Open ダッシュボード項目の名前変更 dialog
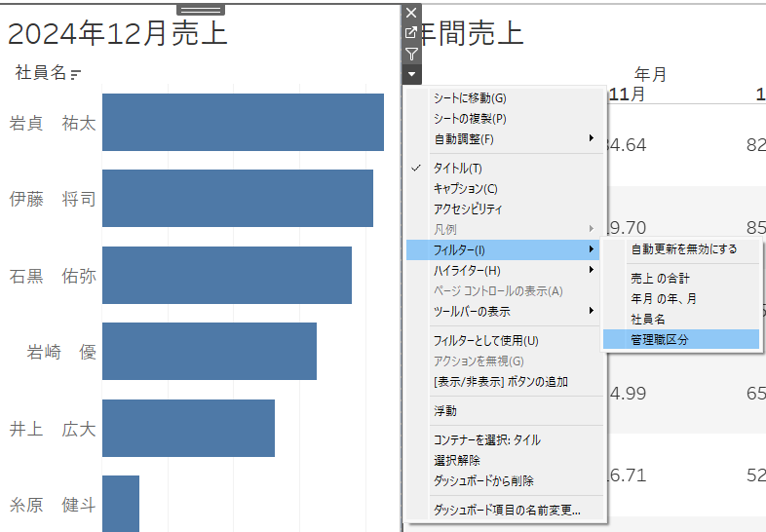The width and height of the screenshot is (766, 532). pyautogui.click(x=505, y=511)
